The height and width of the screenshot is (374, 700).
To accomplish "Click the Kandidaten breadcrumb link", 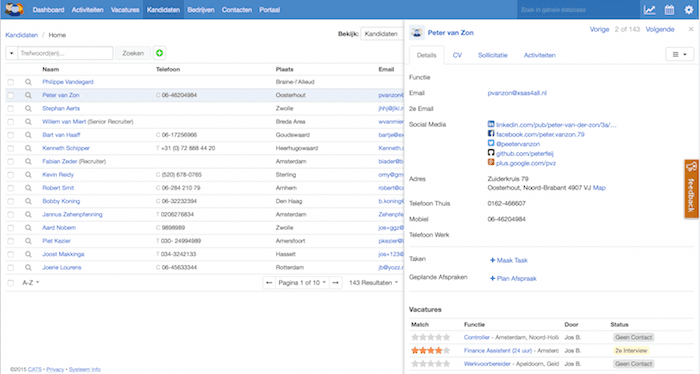I will click(21, 35).
